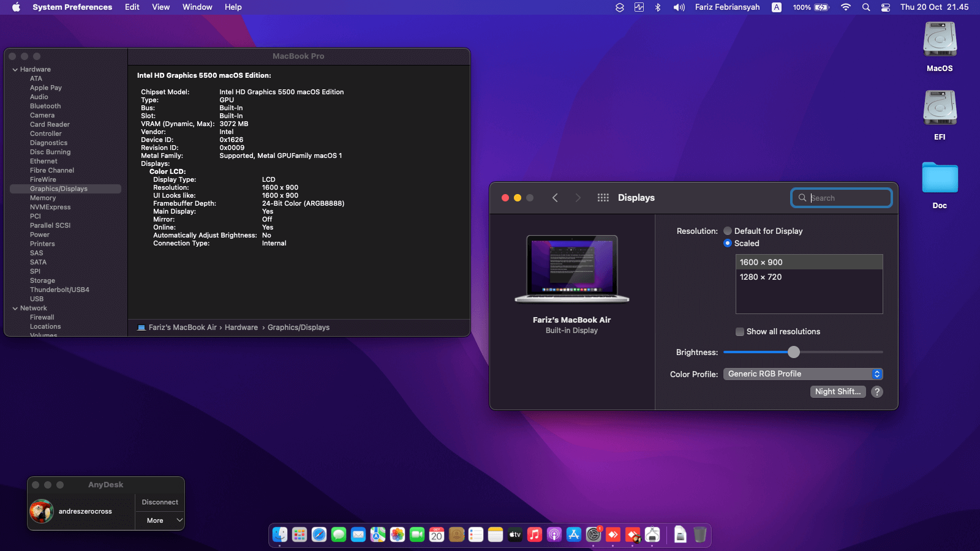Click the show-all grid icon in Displays

(x=603, y=198)
